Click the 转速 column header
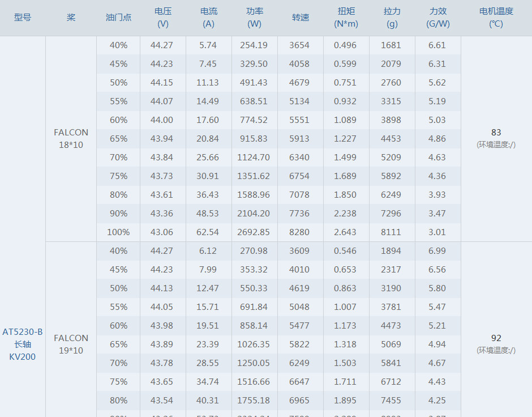The height and width of the screenshot is (417, 532). 301,18
